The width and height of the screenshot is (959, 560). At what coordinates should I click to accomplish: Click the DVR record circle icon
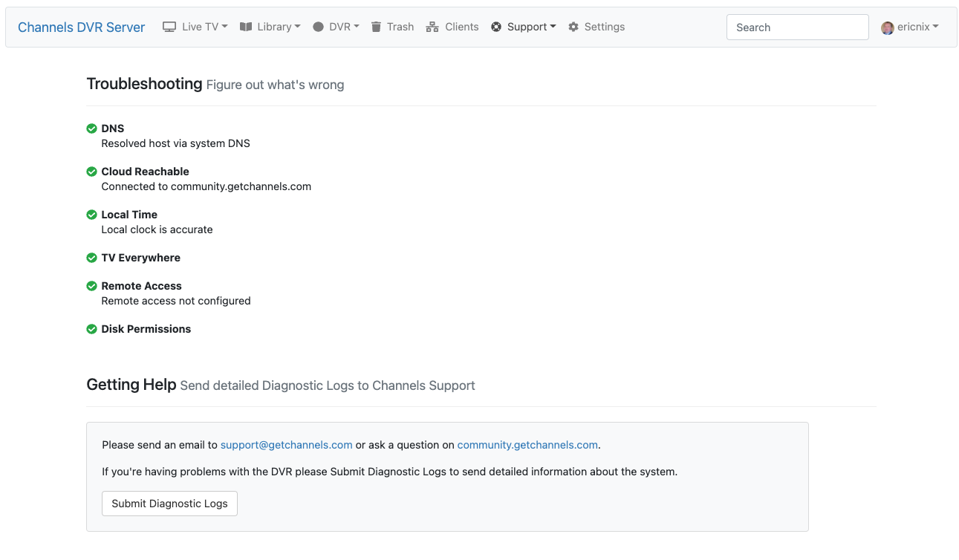[x=318, y=27]
